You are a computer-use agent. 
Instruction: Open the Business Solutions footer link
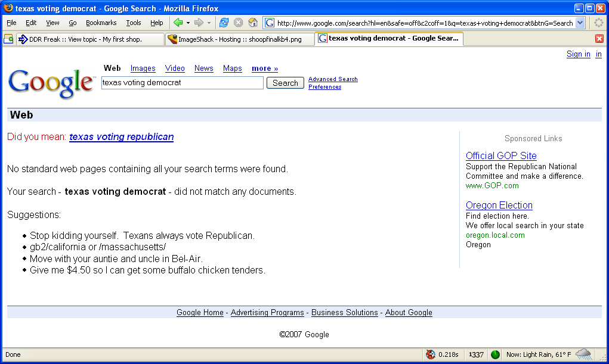click(x=345, y=312)
